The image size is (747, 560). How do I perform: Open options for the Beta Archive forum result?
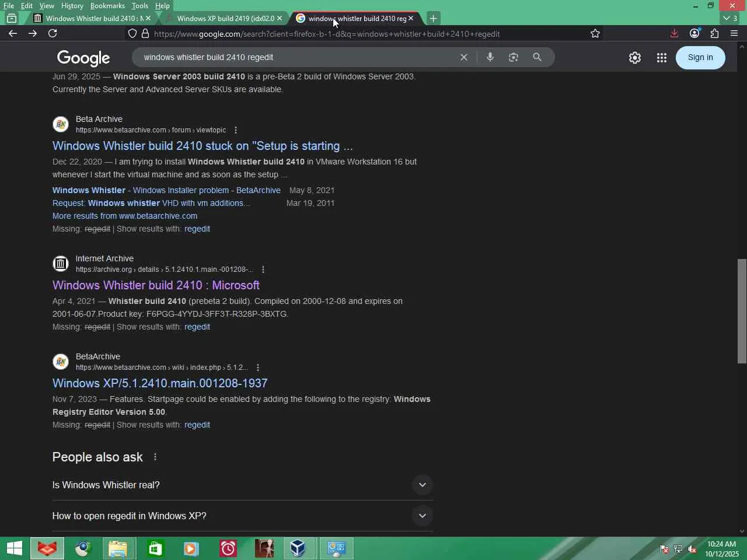[x=235, y=130]
